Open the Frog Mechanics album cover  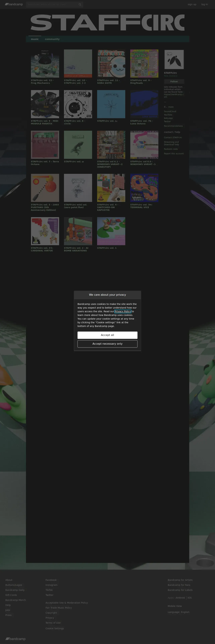click(x=45, y=64)
